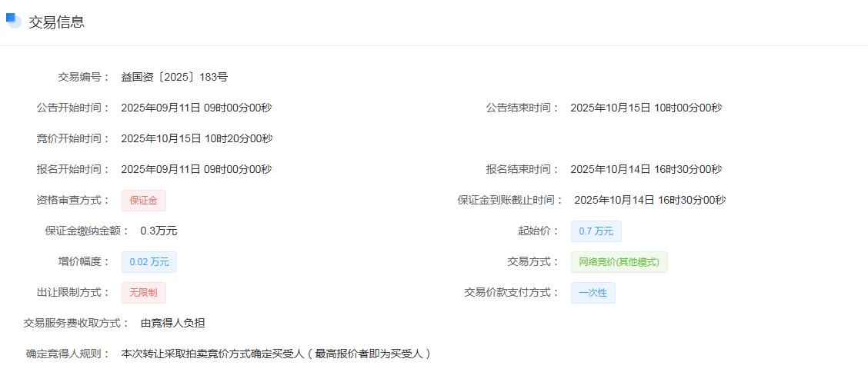Click the transaction number 益国资〔2025〕183号
This screenshot has width=868, height=382.
(x=174, y=77)
